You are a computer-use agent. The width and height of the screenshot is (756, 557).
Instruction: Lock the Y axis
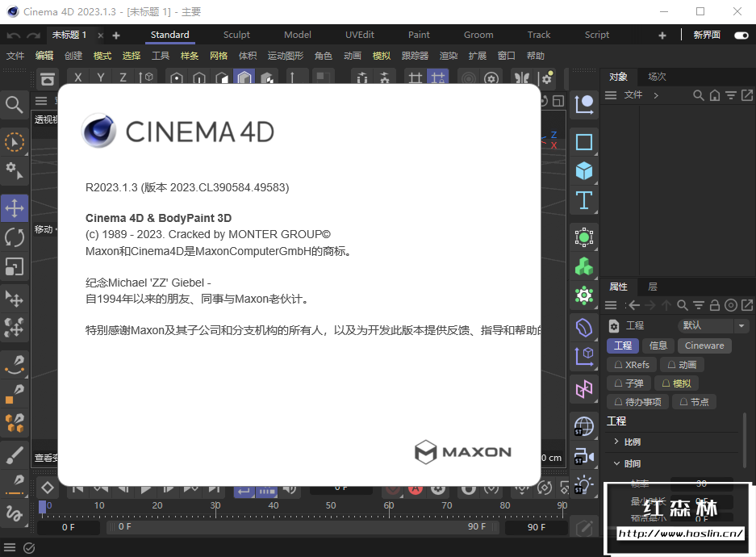tap(101, 77)
